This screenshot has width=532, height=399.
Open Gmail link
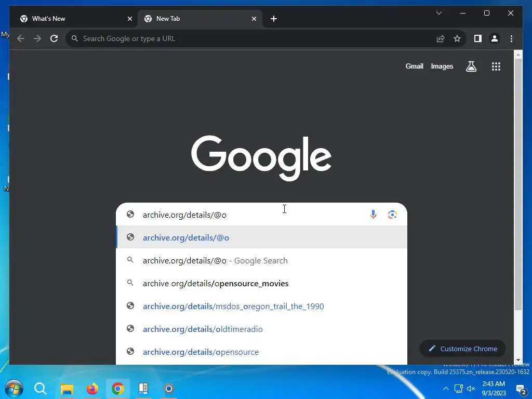tap(414, 66)
